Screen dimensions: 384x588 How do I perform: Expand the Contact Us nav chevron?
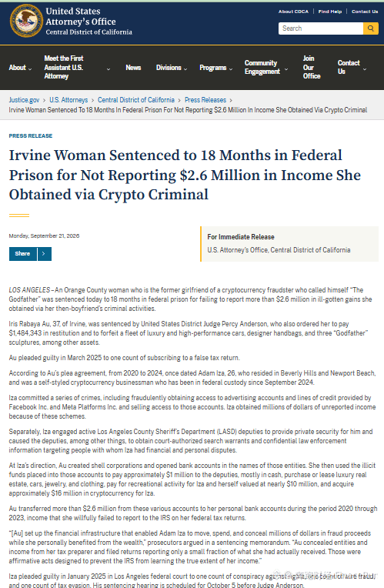tap(365, 69)
